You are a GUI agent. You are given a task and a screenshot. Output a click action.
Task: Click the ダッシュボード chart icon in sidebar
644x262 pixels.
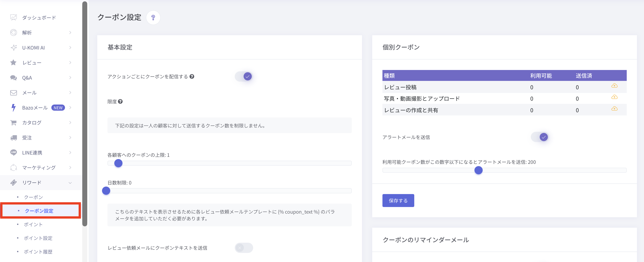[x=13, y=17]
